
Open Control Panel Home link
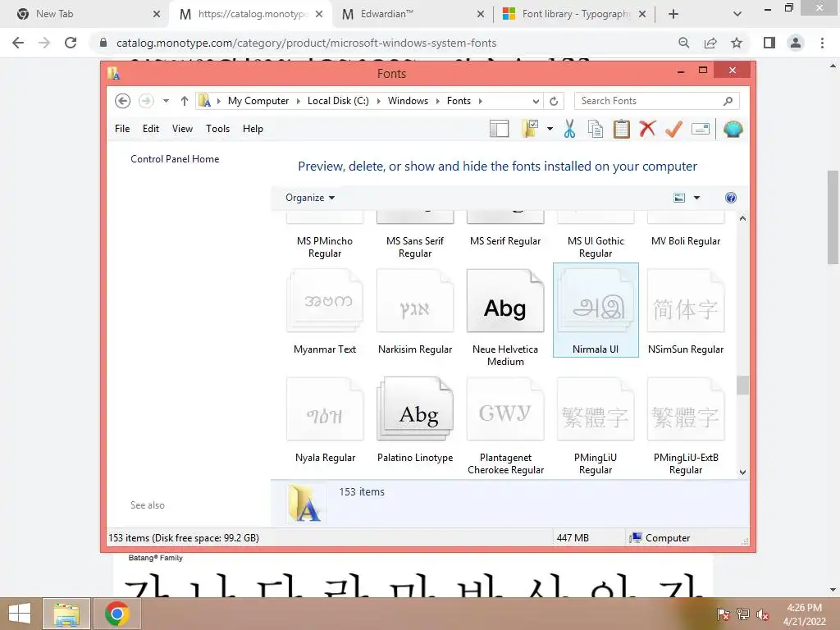pos(175,158)
